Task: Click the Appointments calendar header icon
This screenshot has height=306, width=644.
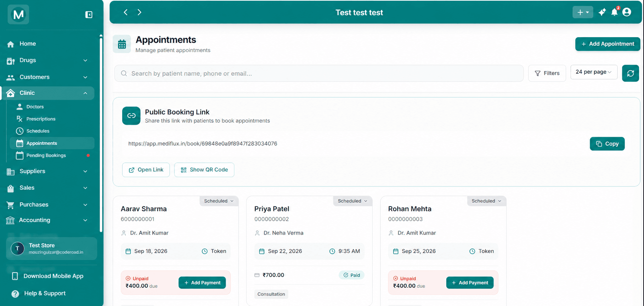Action: pos(122,44)
